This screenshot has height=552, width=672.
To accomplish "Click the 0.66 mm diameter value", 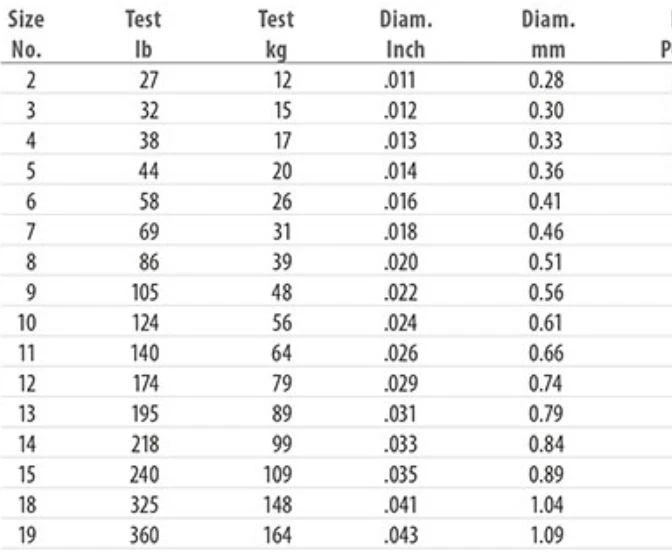I will 546,353.
